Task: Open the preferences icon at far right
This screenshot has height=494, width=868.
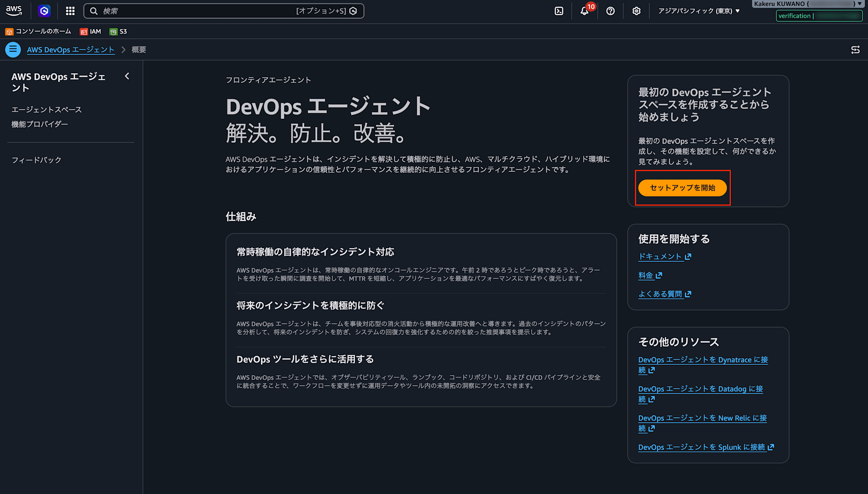Action: (x=855, y=50)
